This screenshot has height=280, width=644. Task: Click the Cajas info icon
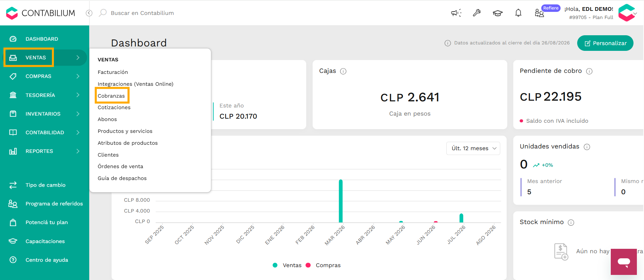(343, 71)
